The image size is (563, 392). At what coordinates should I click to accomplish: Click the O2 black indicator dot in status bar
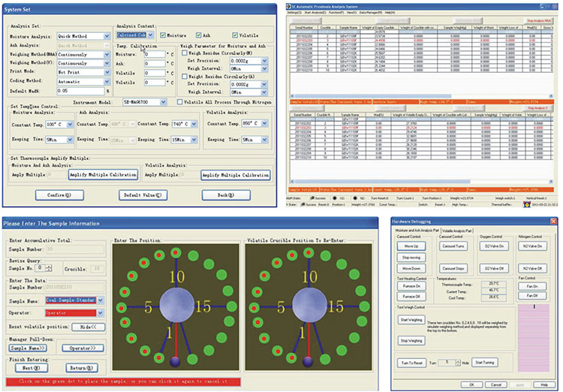(x=335, y=198)
